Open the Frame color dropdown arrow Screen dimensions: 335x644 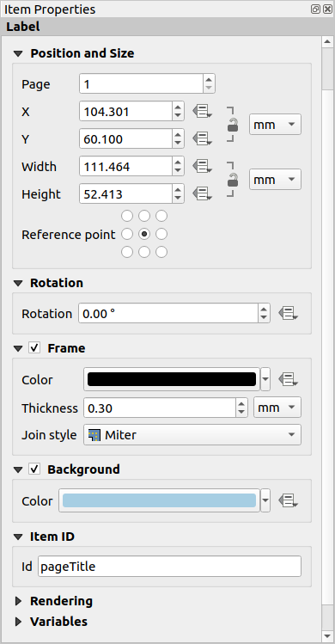pos(265,379)
